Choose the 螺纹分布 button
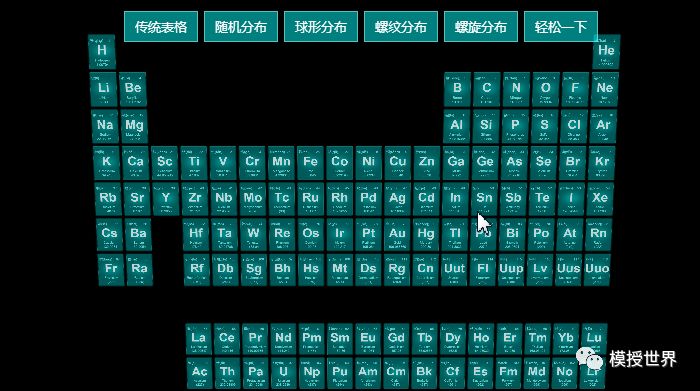Viewport: 700px width, 391px height. tap(400, 27)
